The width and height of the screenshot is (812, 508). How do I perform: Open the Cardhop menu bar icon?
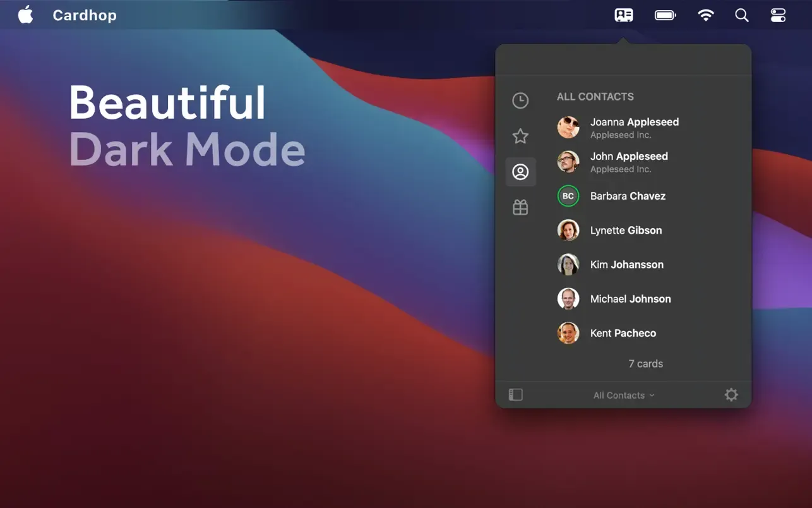624,15
